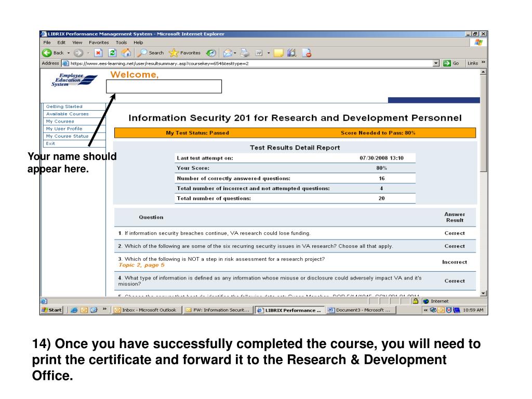This screenshot has height=399, width=532.
Task: Click the Home icon
Action: click(x=126, y=52)
